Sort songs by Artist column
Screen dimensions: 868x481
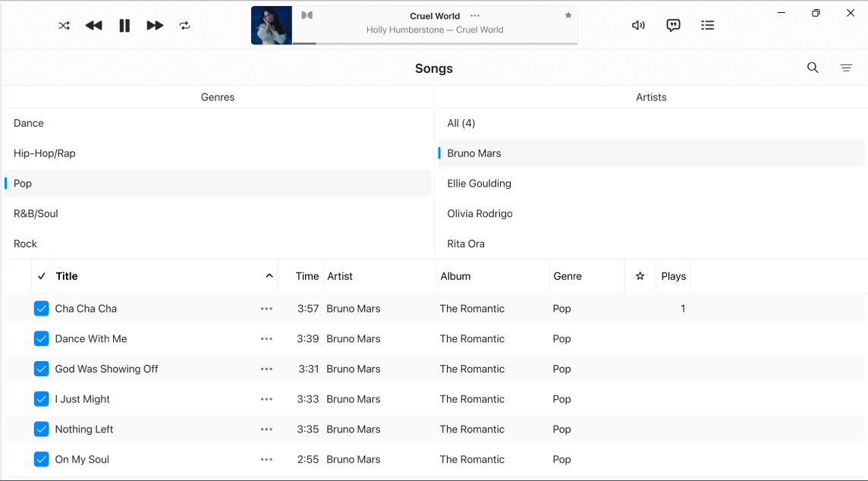click(340, 276)
